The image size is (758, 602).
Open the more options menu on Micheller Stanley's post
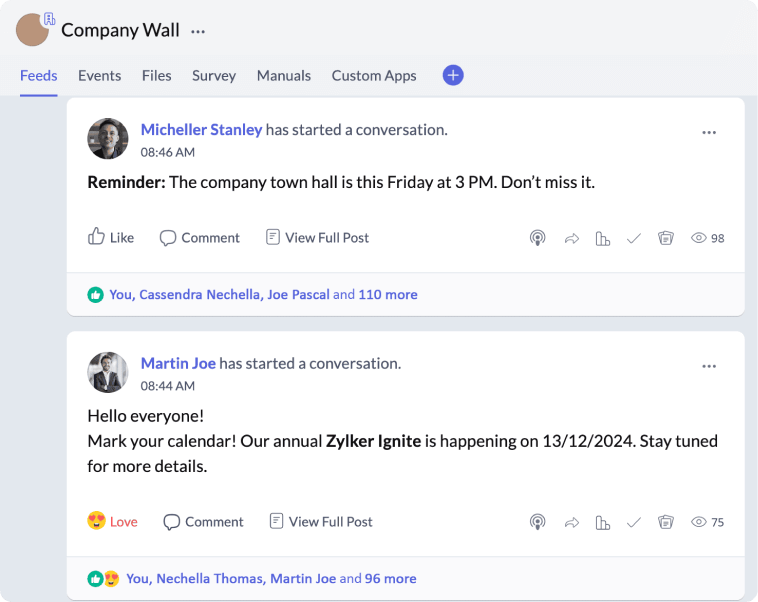709,133
